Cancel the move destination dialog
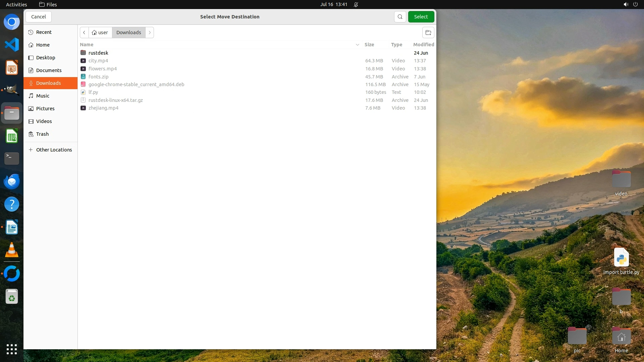The width and height of the screenshot is (644, 362). (39, 17)
